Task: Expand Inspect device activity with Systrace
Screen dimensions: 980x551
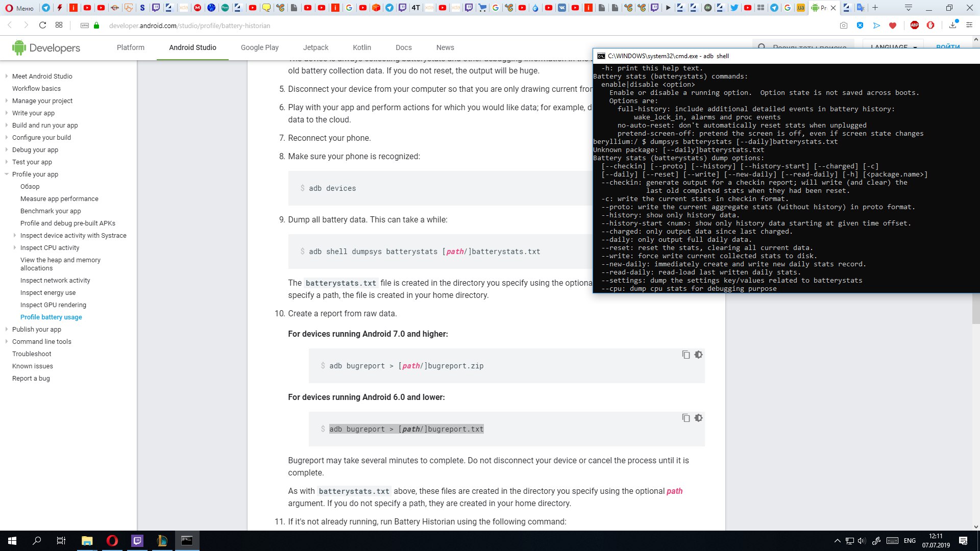Action: (x=15, y=235)
